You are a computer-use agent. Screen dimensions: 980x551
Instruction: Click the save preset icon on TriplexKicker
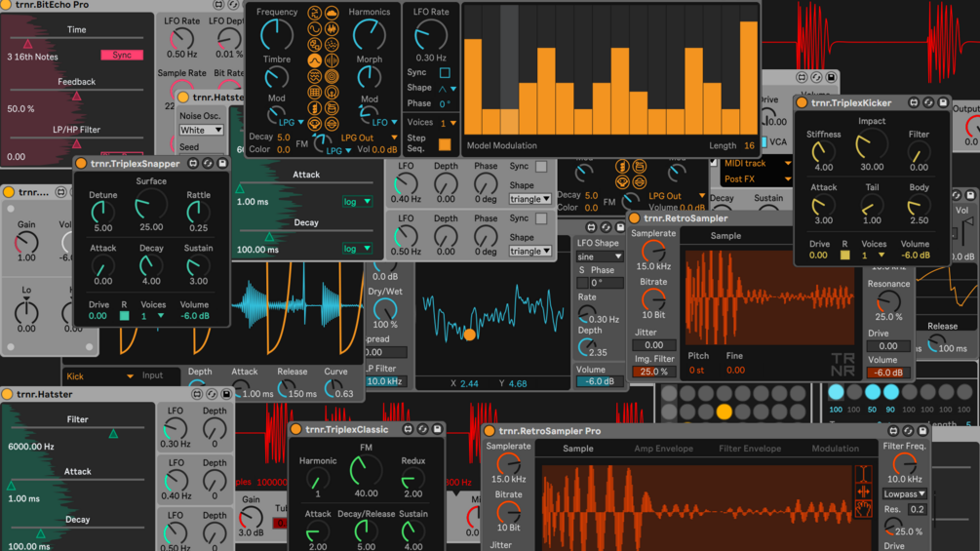coord(943,102)
